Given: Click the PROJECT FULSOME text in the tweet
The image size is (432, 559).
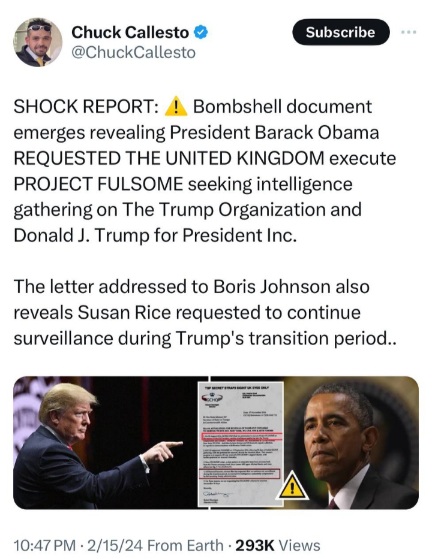Looking at the screenshot, I should tap(98, 184).
